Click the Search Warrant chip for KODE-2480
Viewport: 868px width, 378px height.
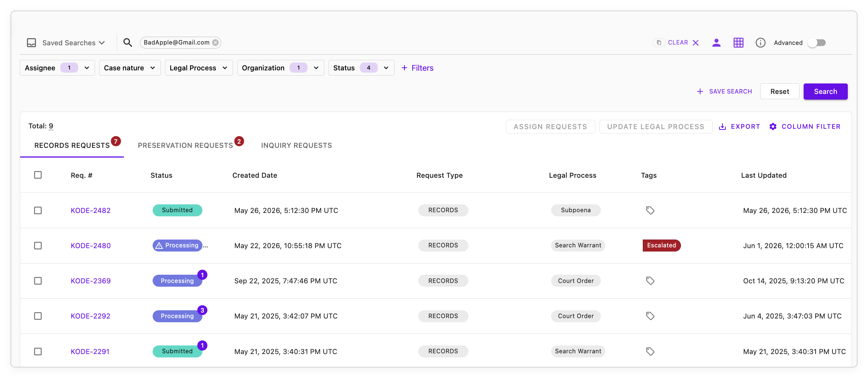tap(578, 246)
